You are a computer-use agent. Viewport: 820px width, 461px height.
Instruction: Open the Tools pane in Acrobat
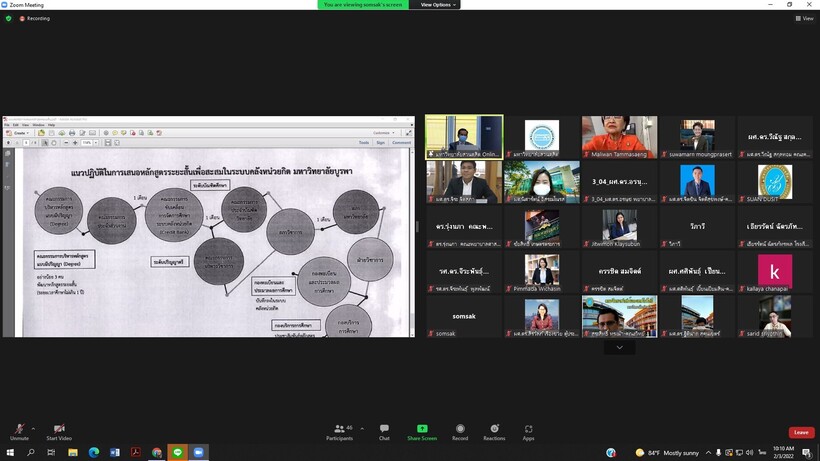[x=364, y=143]
